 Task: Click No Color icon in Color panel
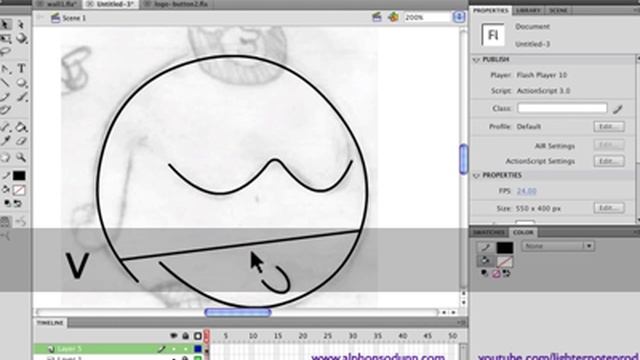496,273
